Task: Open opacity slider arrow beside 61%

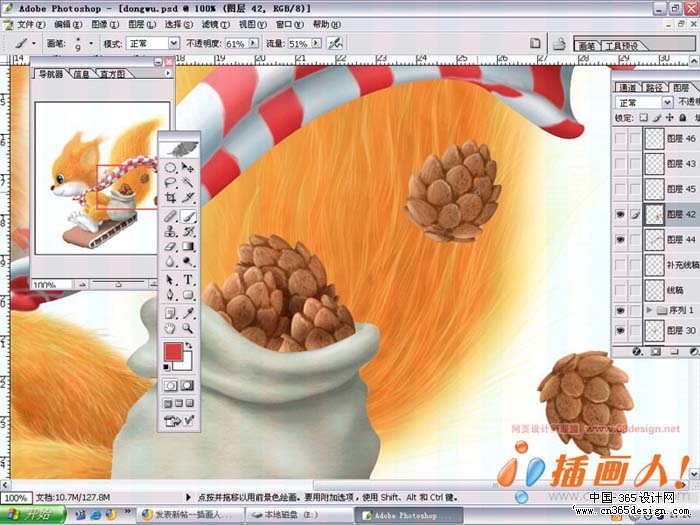Action: tap(254, 43)
